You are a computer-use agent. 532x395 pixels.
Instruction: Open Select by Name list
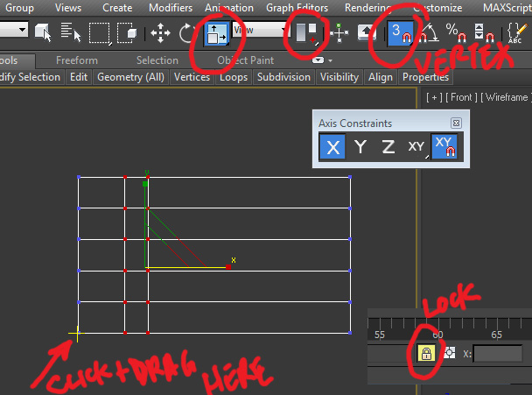pyautogui.click(x=71, y=33)
